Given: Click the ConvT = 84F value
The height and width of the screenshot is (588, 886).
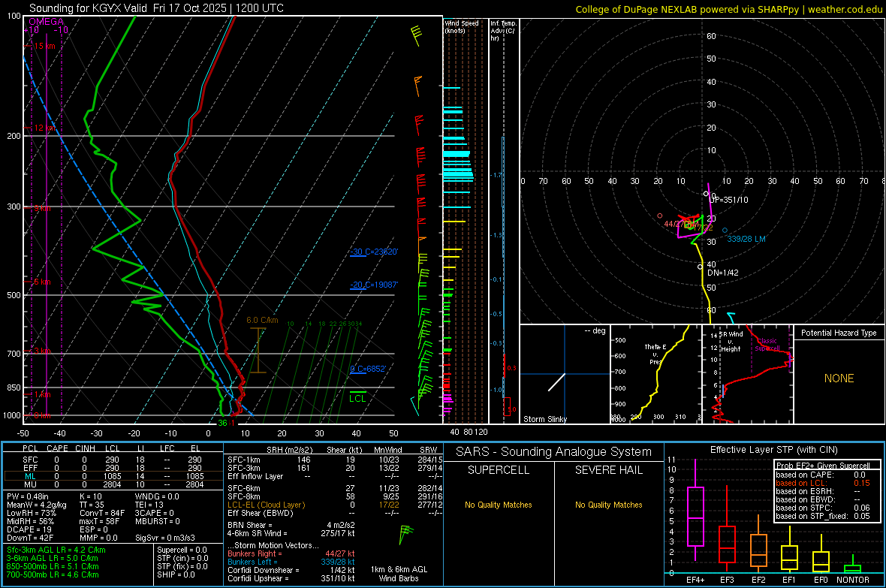Looking at the screenshot, I should tap(101, 514).
